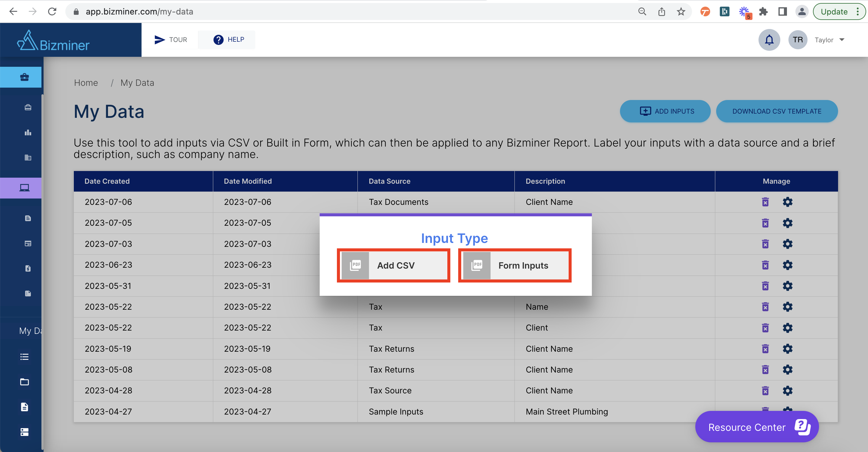Open settings gear for 2023-05-08 row
Image resolution: width=868 pixels, height=452 pixels.
pos(788,370)
